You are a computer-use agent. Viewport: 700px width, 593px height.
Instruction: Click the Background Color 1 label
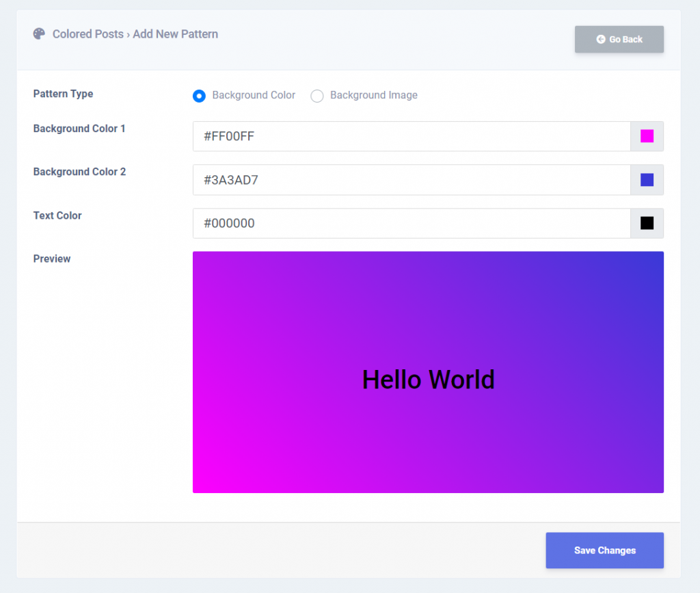[79, 129]
